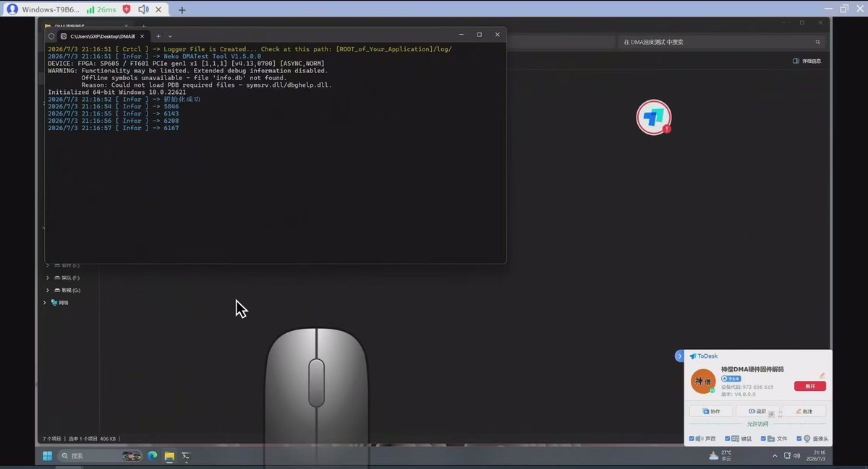Click the red shield security icon
This screenshot has width=868, height=469.
(x=127, y=9)
